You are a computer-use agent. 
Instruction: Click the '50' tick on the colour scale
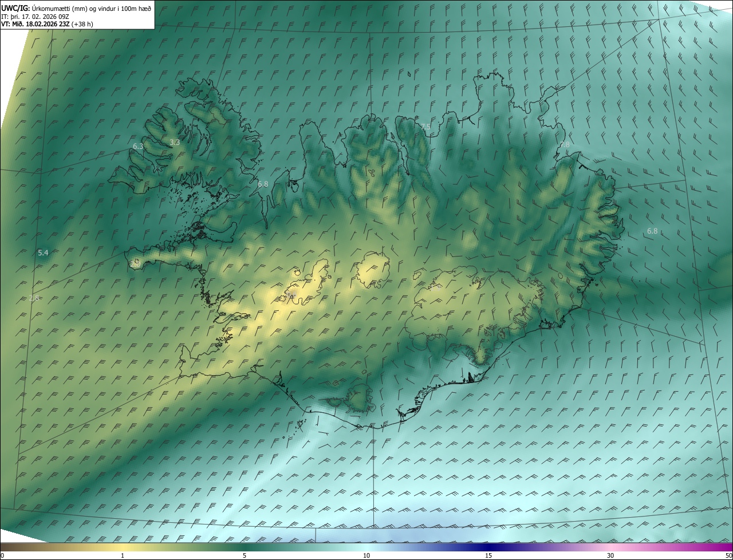pyautogui.click(x=728, y=555)
